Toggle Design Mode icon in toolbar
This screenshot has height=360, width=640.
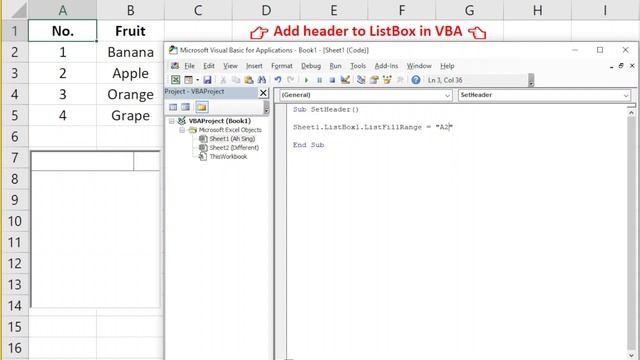coord(345,80)
